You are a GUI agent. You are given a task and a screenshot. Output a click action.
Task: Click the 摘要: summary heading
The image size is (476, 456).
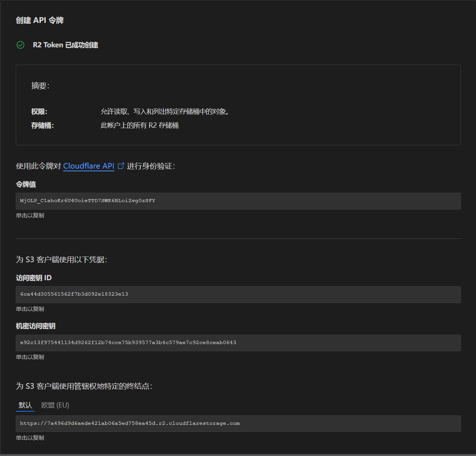tap(40, 86)
